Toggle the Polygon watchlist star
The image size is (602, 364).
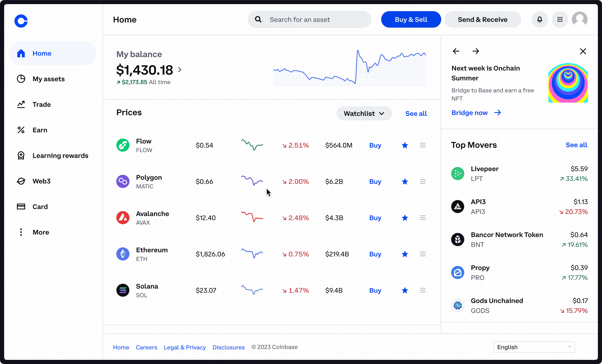tap(404, 182)
